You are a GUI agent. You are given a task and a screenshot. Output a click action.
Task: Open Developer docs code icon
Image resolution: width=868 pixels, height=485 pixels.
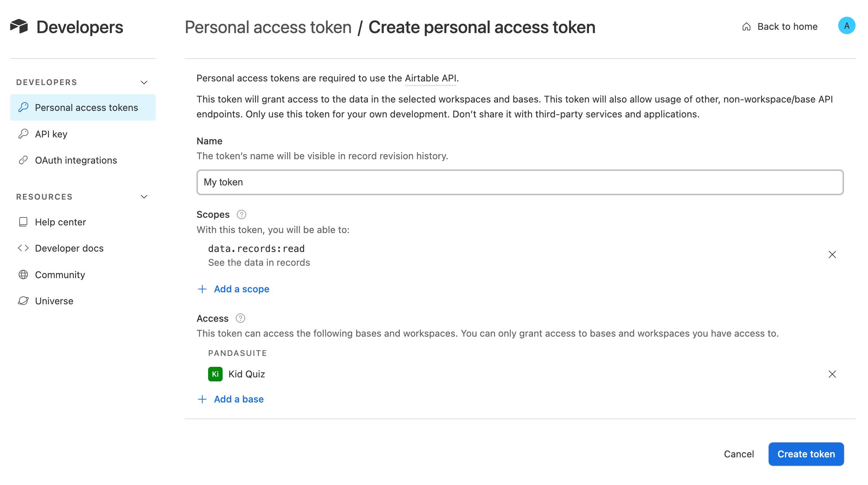(24, 248)
